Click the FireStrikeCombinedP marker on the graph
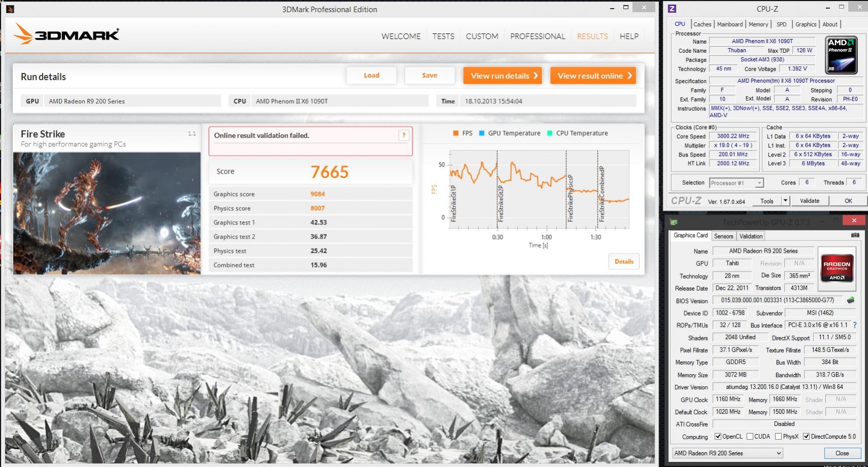The width and height of the screenshot is (868, 467). click(601, 194)
